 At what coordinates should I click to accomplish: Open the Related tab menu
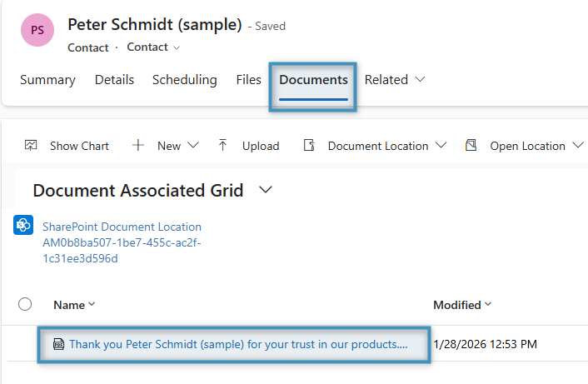point(395,80)
